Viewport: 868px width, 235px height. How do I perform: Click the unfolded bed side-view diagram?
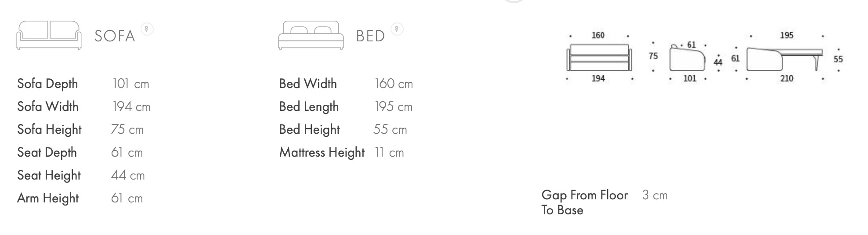click(785, 59)
